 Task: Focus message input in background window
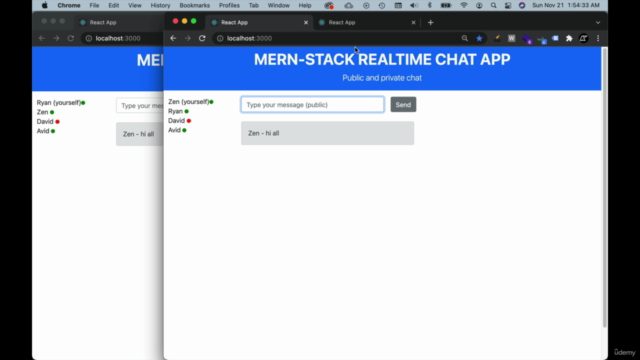point(140,105)
